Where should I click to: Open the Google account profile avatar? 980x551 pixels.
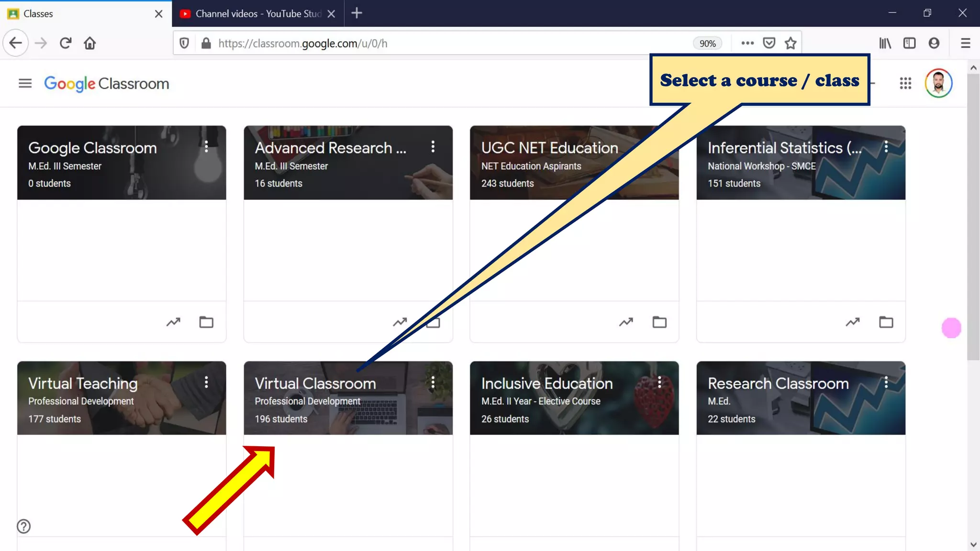point(938,83)
